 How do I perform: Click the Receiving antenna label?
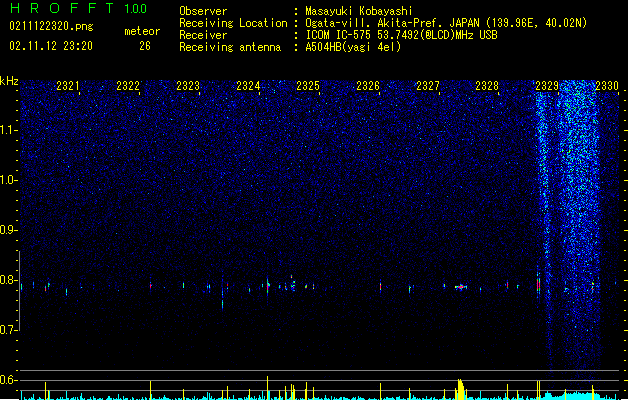(x=230, y=47)
